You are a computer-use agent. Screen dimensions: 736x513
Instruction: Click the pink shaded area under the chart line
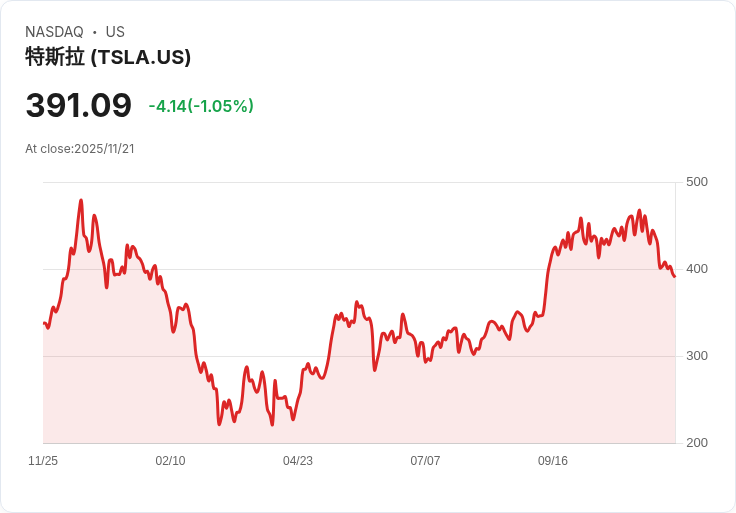tap(400, 400)
